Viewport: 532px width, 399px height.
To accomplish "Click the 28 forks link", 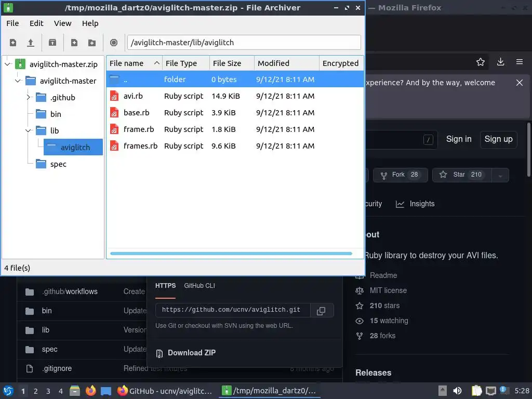I will pos(382,336).
